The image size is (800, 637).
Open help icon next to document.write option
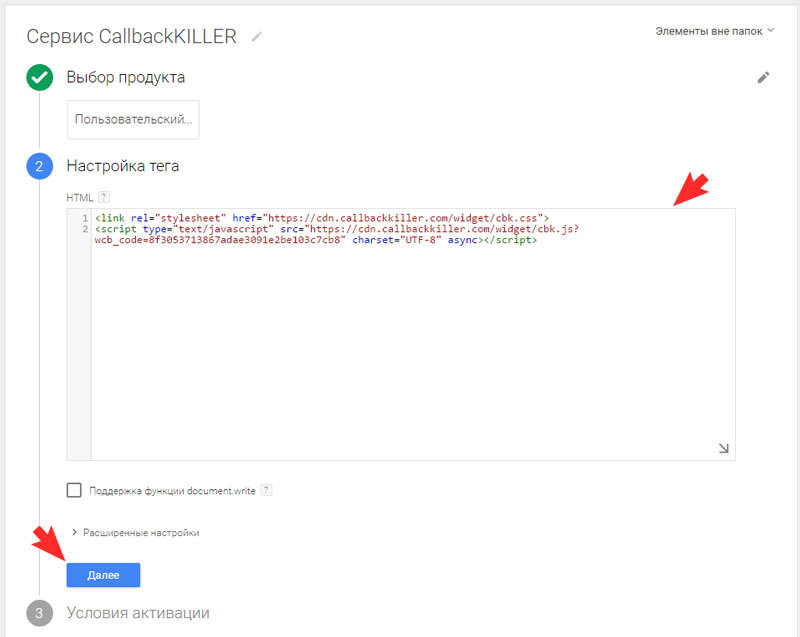point(266,490)
